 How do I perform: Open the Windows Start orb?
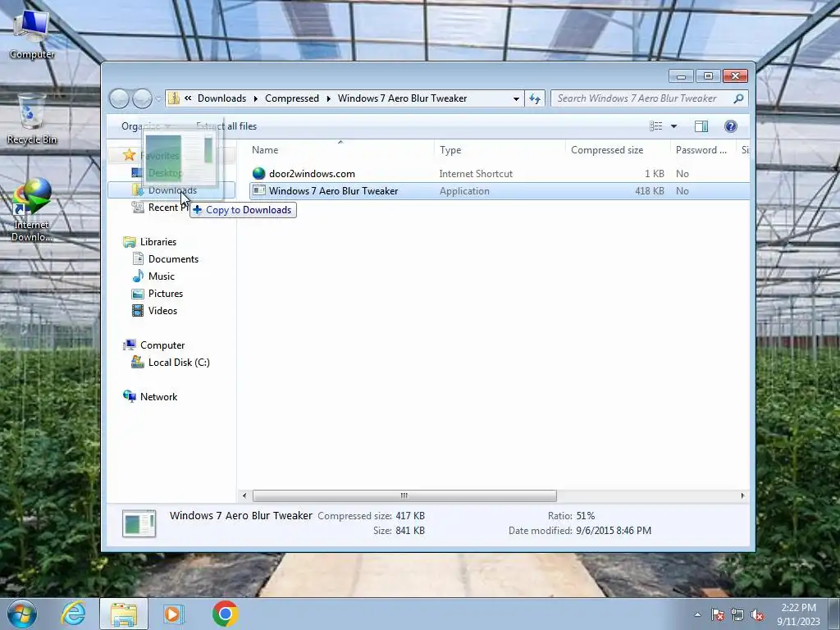22,614
